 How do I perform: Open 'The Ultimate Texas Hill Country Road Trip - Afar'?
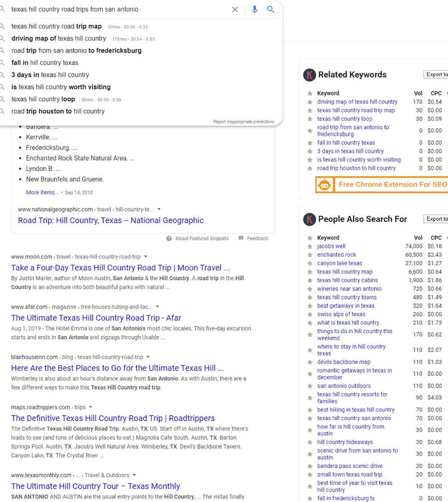[96, 318]
